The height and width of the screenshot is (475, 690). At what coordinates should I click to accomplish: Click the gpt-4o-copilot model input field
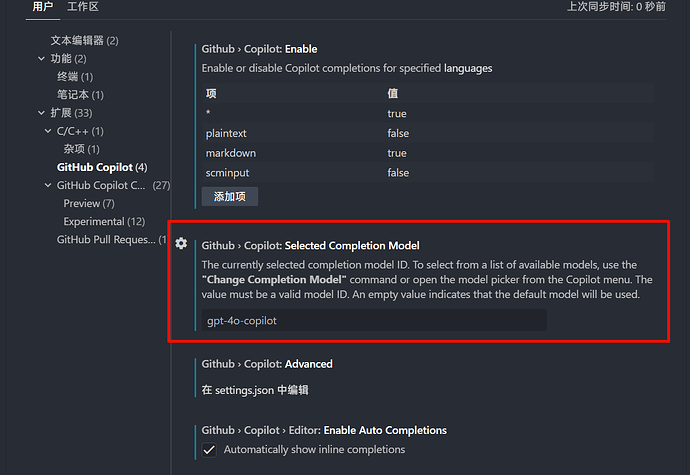pos(374,320)
